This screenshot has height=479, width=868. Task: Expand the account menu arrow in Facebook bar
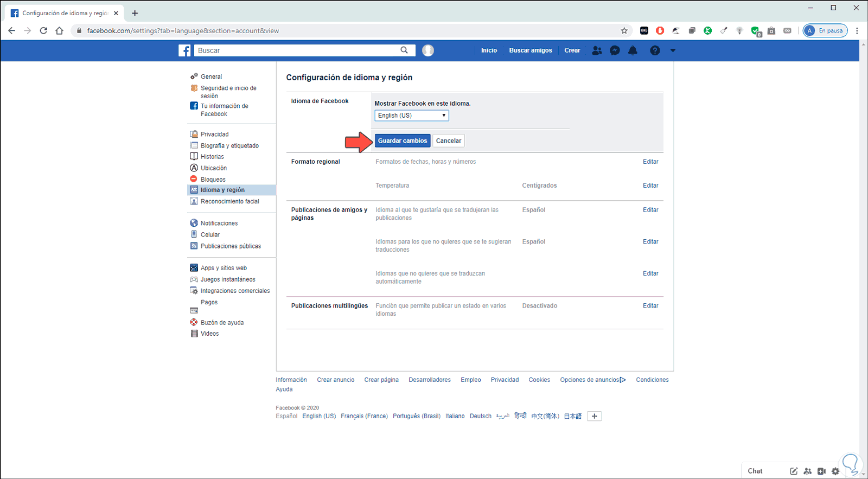[x=673, y=50]
